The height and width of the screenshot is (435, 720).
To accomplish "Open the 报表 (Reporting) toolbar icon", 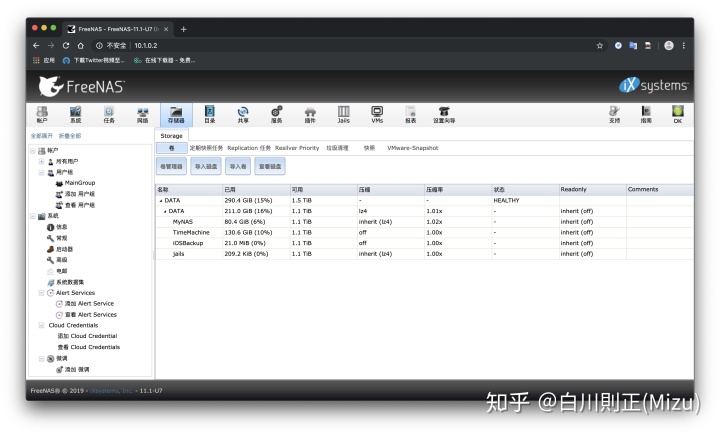I will click(411, 114).
